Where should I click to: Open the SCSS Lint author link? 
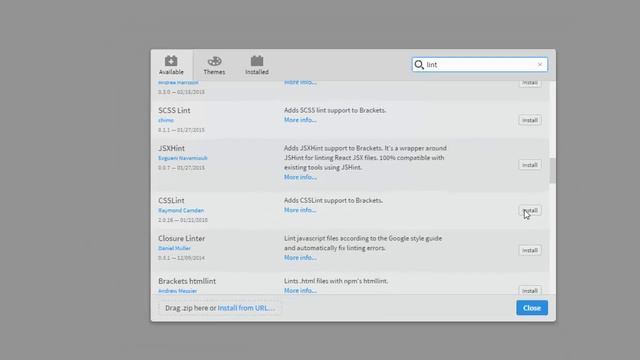(x=166, y=120)
